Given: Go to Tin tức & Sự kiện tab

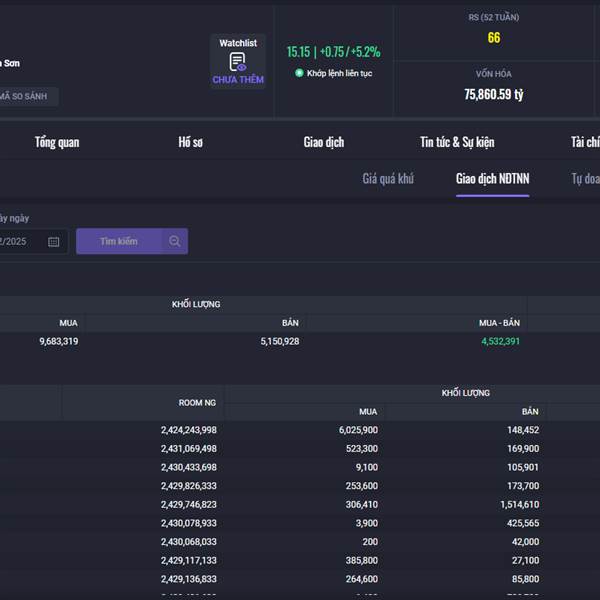Looking at the screenshot, I should pos(457,142).
